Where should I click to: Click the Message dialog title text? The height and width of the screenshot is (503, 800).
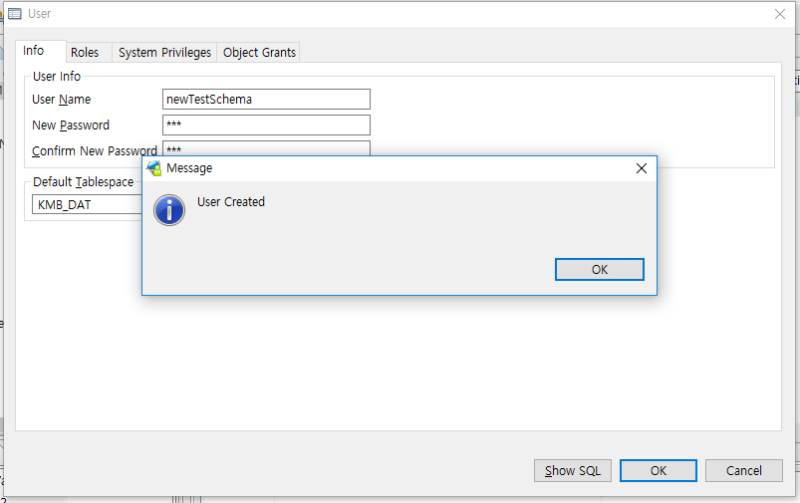(x=189, y=168)
